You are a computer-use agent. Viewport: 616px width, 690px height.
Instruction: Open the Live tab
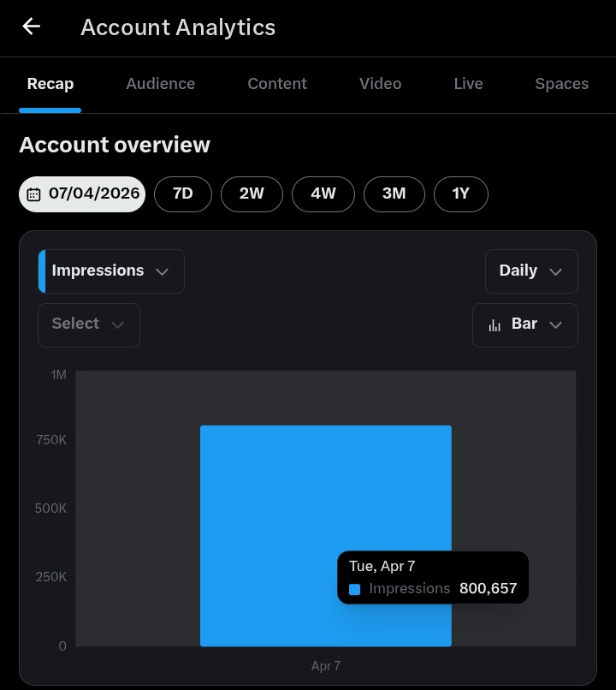468,84
